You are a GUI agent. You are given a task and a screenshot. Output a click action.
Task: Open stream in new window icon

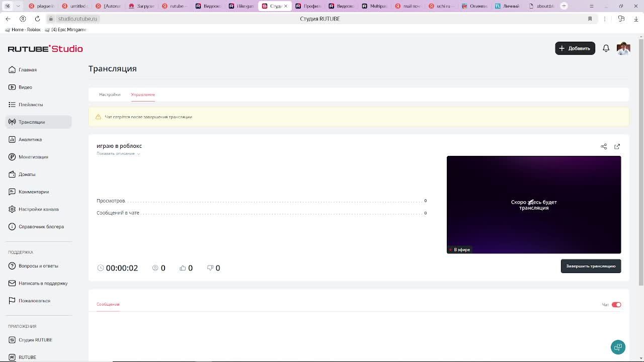click(x=617, y=146)
